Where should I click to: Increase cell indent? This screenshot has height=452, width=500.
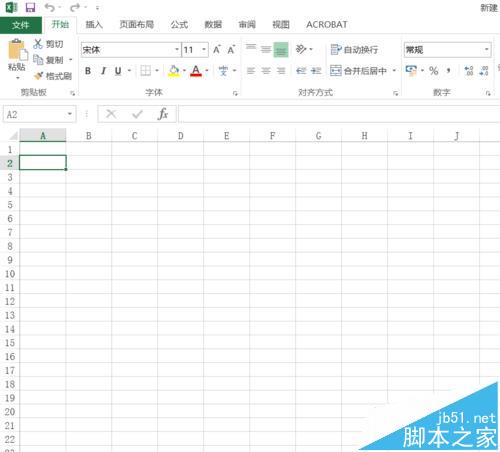pos(316,71)
